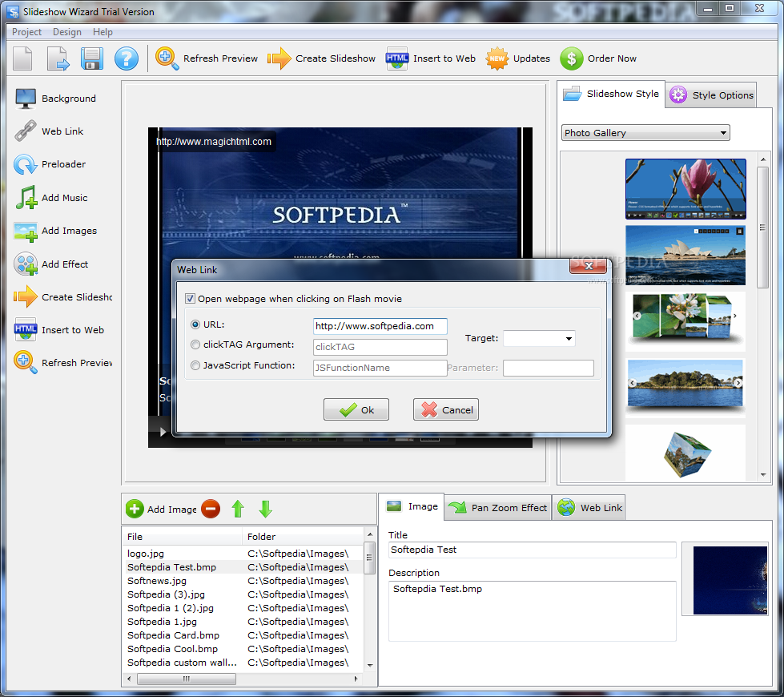Click the New project blank page icon

(x=22, y=58)
